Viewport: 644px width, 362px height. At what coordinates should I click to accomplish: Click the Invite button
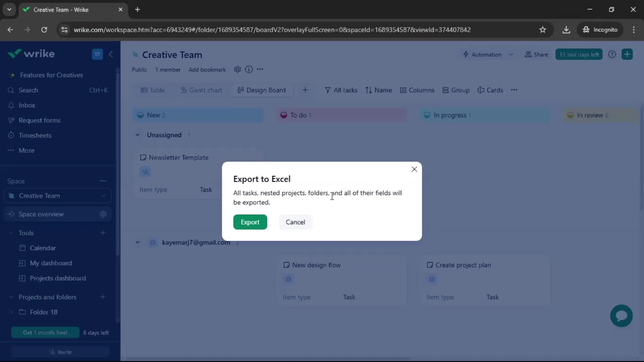pos(60,352)
